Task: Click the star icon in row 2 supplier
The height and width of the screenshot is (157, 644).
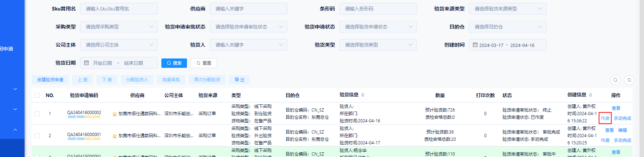Action: click(x=114, y=136)
